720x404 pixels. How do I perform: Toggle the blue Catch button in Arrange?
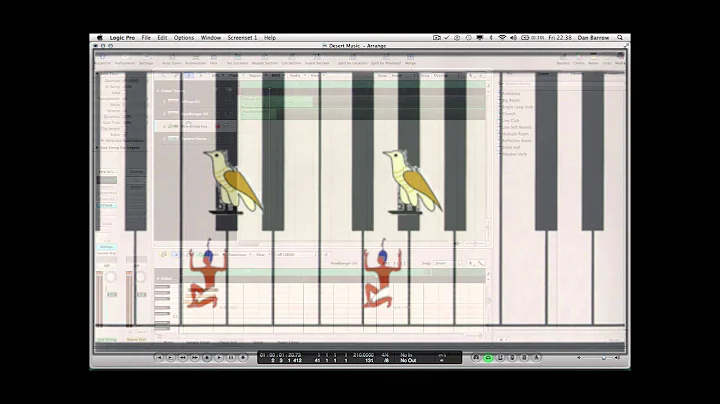click(x=189, y=75)
